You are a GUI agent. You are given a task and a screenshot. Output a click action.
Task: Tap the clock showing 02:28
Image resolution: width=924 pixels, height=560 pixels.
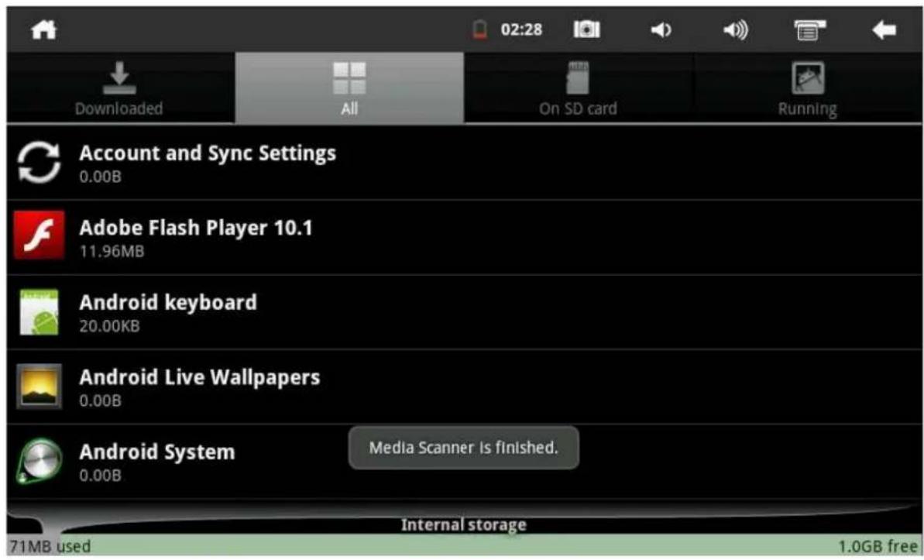pos(521,29)
